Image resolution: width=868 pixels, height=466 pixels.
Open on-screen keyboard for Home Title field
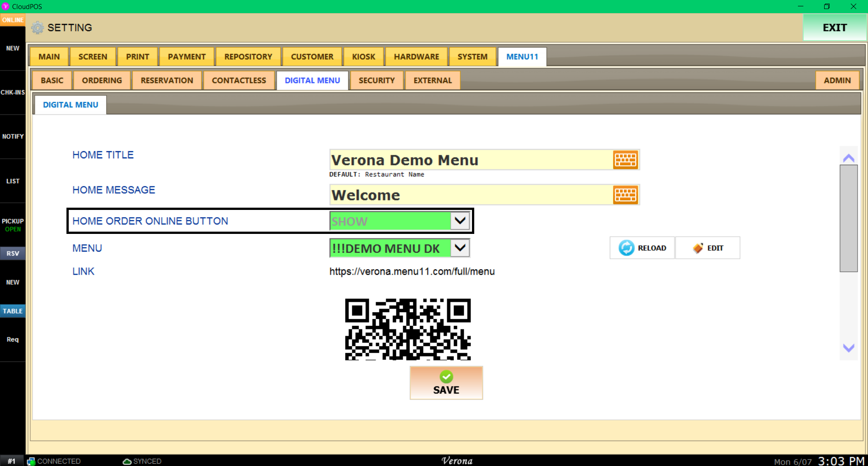tap(625, 160)
